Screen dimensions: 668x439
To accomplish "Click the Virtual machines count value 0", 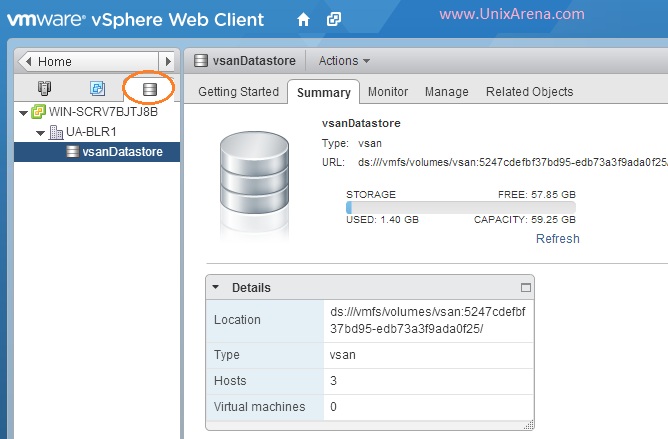I will (x=334, y=407).
